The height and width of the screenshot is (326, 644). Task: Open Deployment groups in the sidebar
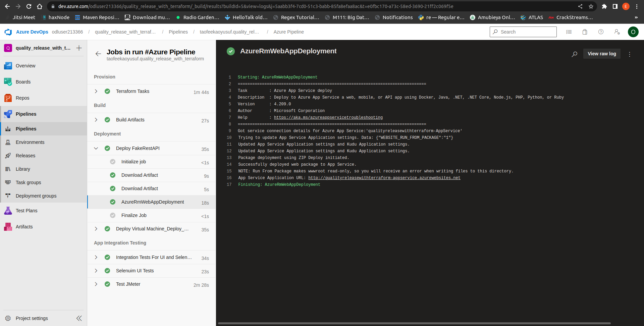44,196
